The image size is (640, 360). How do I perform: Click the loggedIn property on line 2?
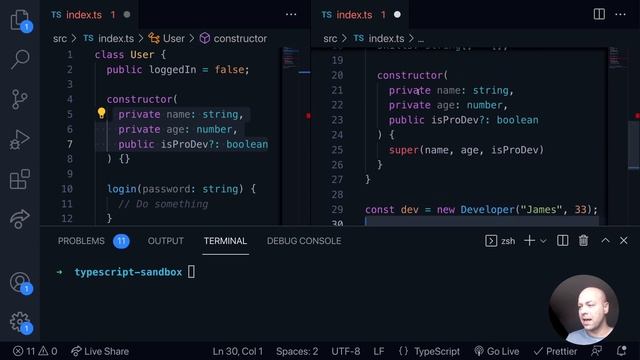coord(172,69)
